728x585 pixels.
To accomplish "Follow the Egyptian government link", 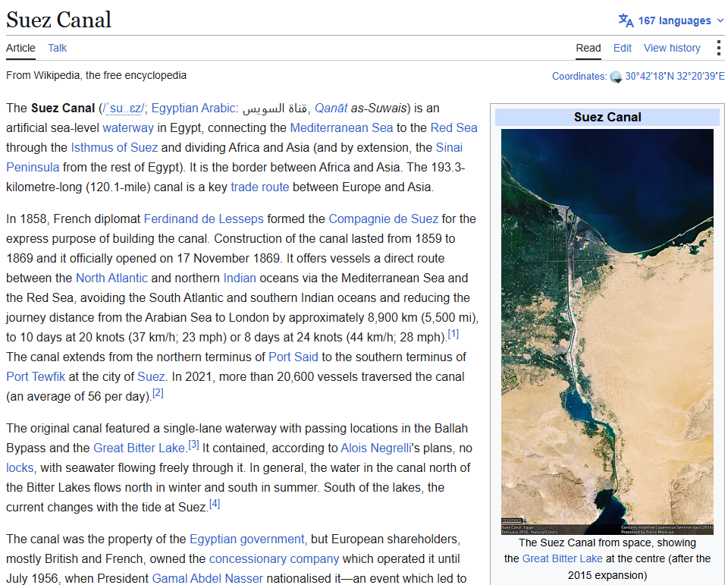I will point(246,539).
